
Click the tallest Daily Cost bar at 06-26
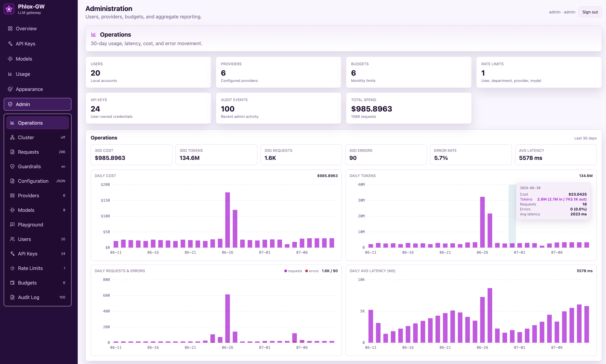(227, 220)
